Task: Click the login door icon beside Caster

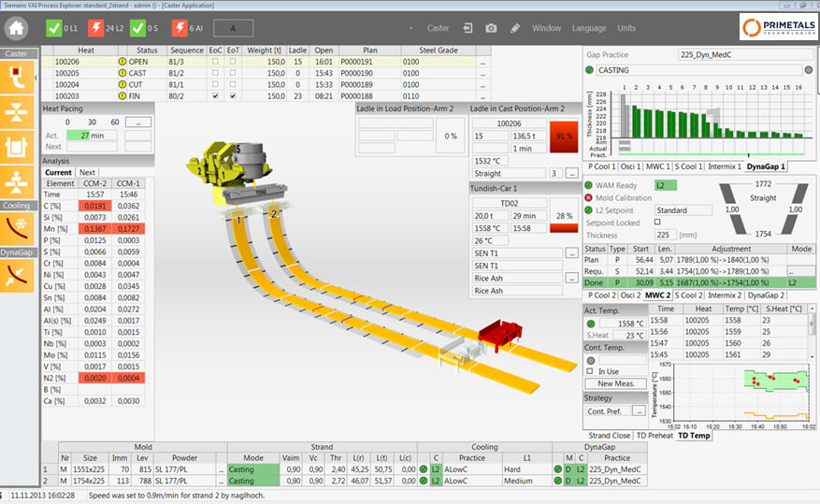Action: click(468, 28)
